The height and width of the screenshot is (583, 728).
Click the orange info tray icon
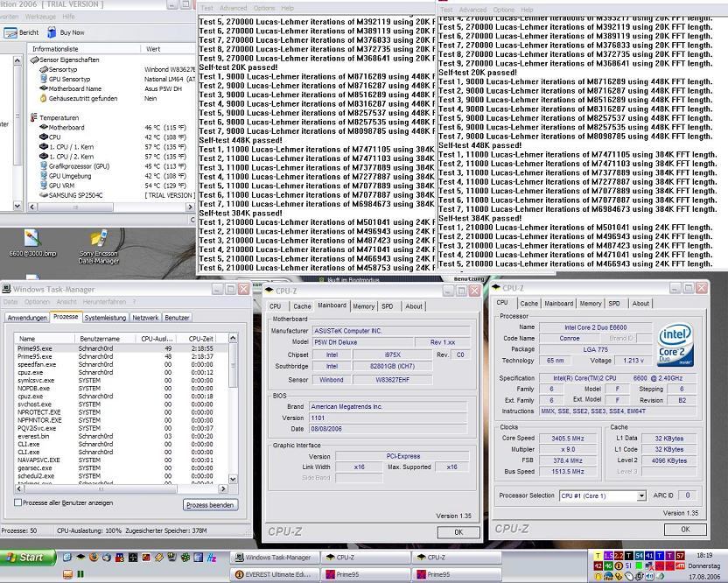(x=619, y=565)
